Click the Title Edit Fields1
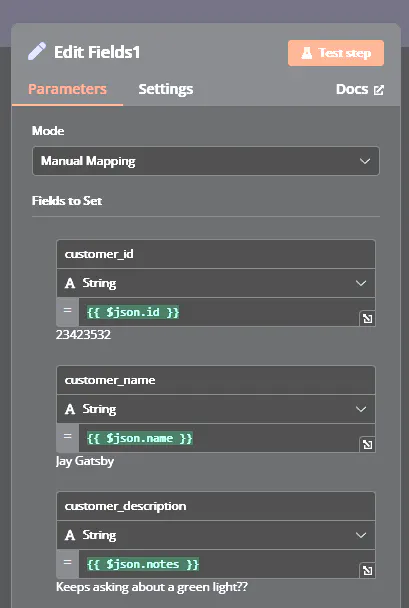Viewport: 409px width, 608px height. [97, 52]
